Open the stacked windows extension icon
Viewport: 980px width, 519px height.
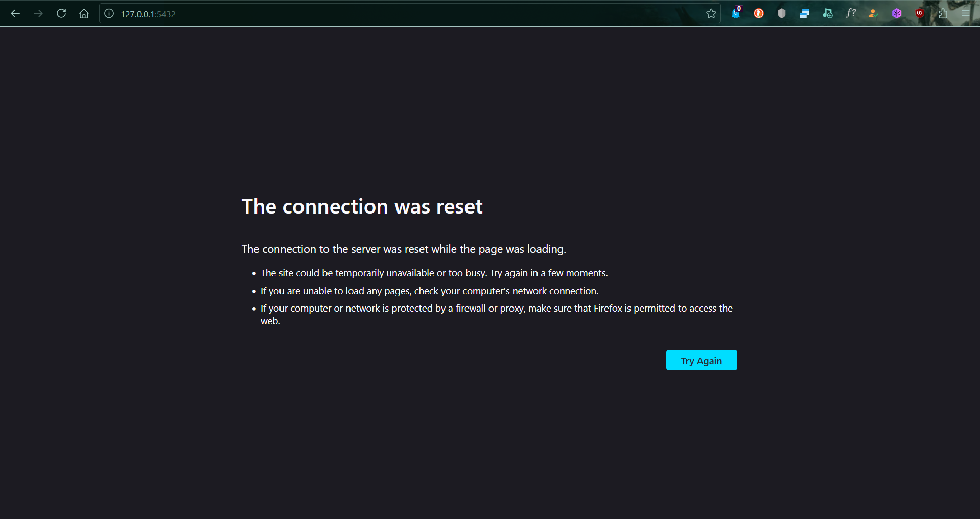(x=804, y=14)
